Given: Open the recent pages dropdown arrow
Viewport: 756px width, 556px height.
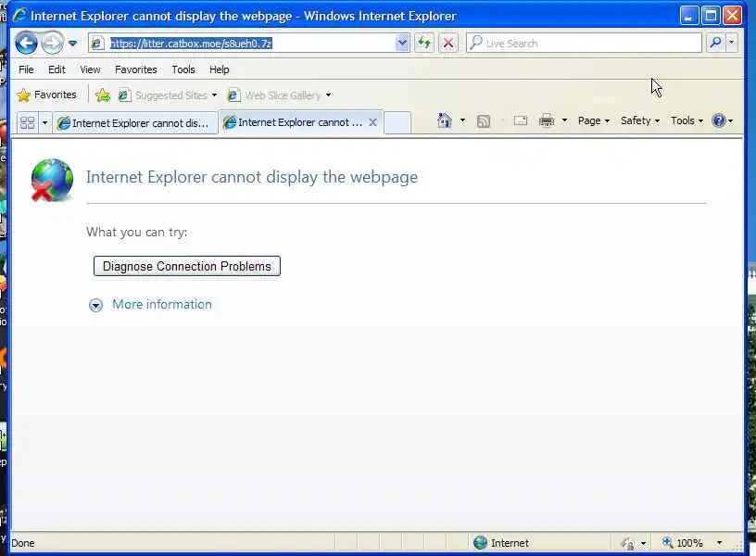Looking at the screenshot, I should 73,44.
